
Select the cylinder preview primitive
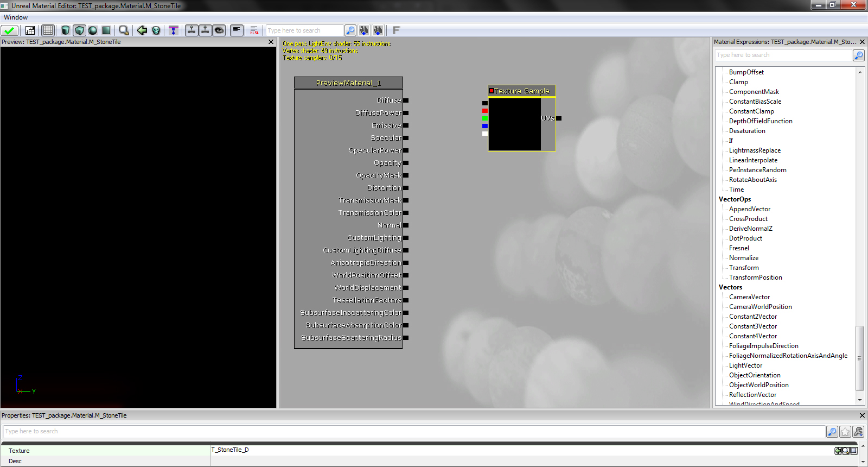click(66, 30)
